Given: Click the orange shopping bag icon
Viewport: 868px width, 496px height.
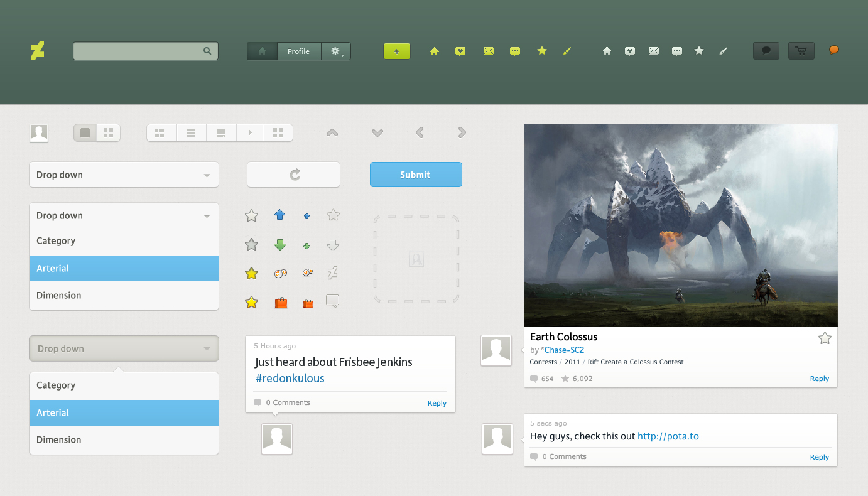Looking at the screenshot, I should (x=281, y=302).
